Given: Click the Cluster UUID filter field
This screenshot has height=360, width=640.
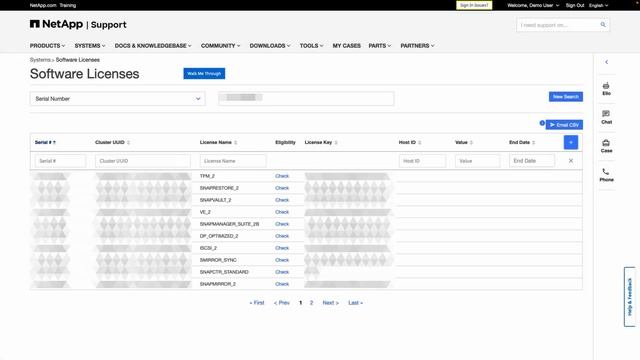Looking at the screenshot, I should 143,161.
